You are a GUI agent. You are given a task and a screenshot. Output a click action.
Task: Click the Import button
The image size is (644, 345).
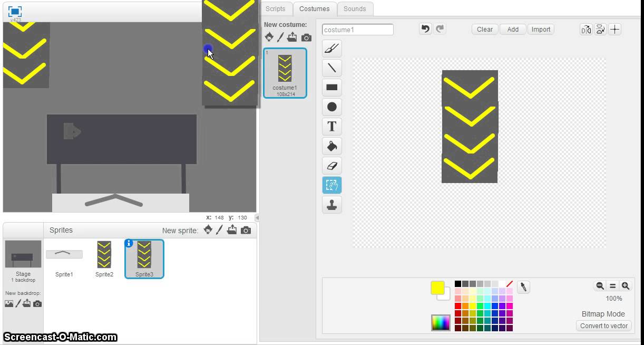(x=541, y=30)
